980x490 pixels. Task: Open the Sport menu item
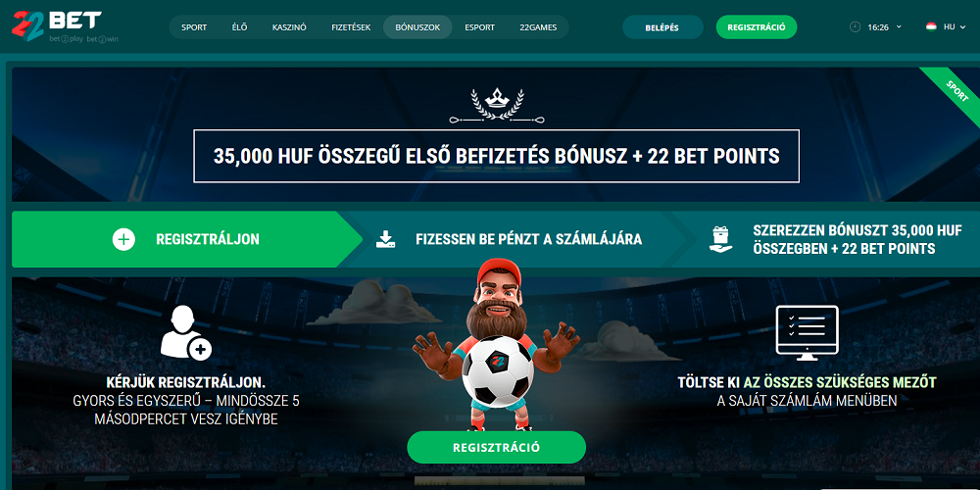[194, 27]
